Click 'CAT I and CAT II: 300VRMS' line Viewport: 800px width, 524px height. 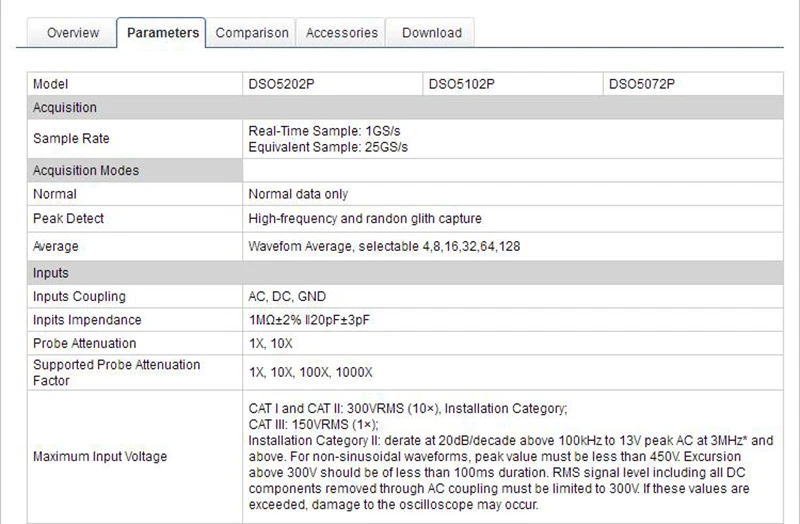(x=408, y=409)
